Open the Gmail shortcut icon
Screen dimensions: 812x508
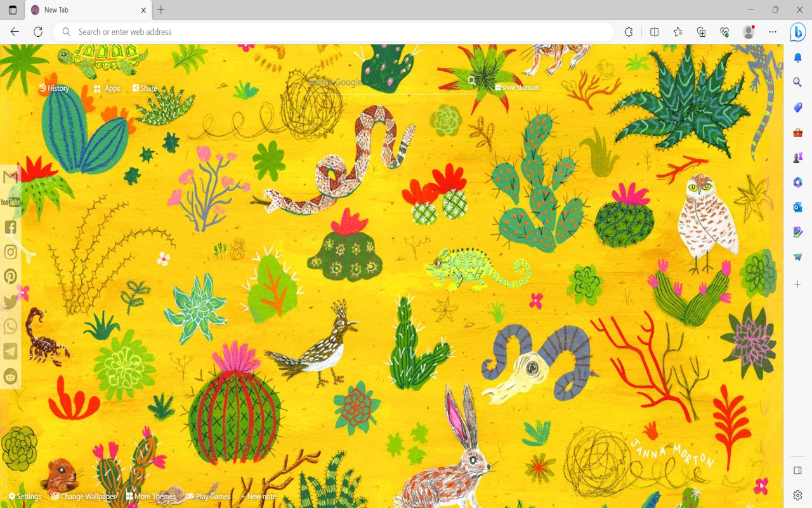[11, 177]
